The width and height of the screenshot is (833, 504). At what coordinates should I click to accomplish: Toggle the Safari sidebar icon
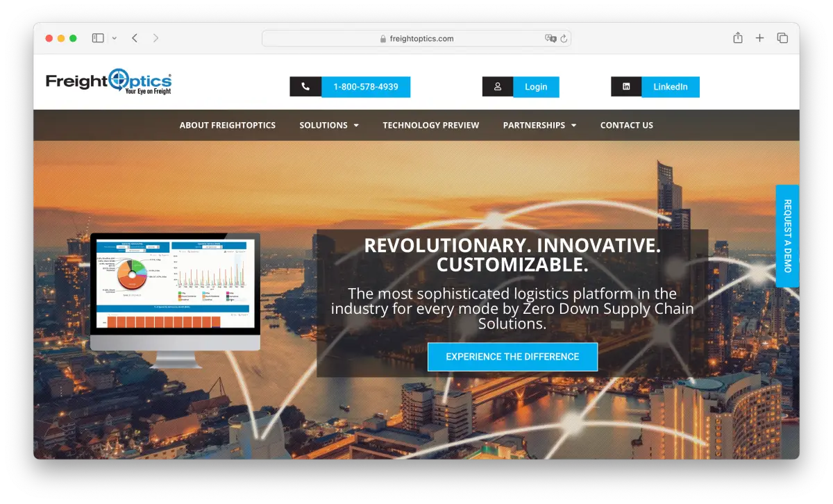[x=98, y=38]
